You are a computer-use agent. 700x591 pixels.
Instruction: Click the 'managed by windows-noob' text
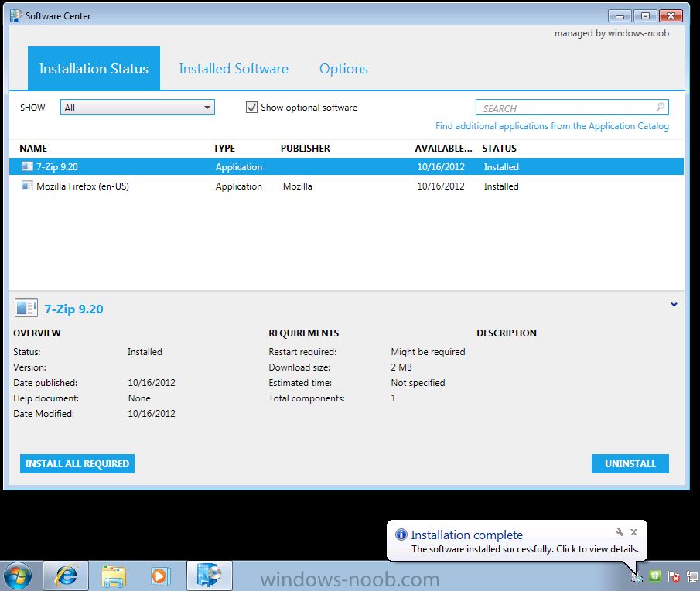click(x=612, y=33)
